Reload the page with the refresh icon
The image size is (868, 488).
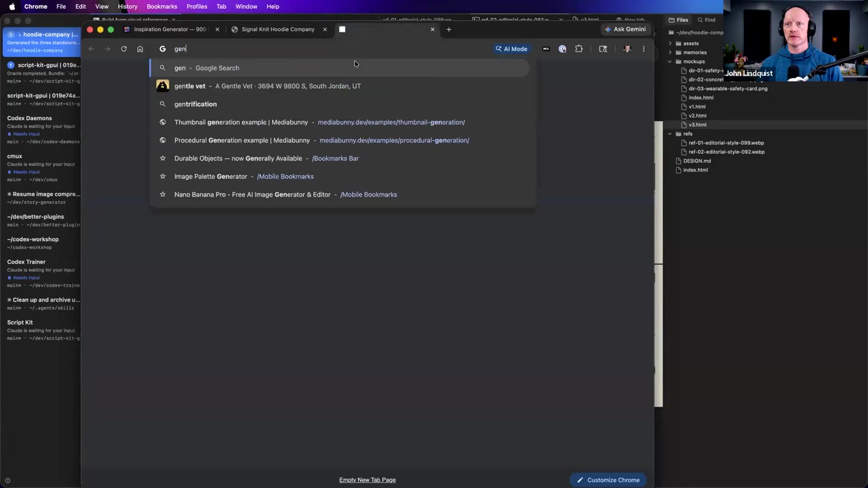tap(123, 49)
